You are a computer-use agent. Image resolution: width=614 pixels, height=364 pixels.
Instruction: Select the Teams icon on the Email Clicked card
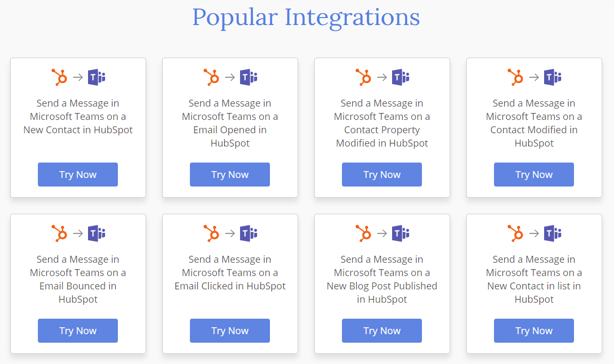tap(248, 233)
